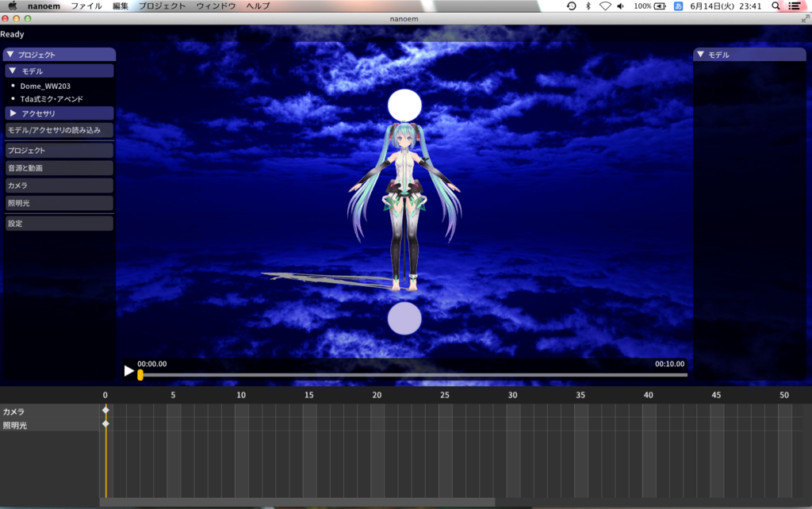This screenshot has height=509, width=812.
Task: Select the カメラ keyframe diamond at frame 0
Action: coord(105,410)
